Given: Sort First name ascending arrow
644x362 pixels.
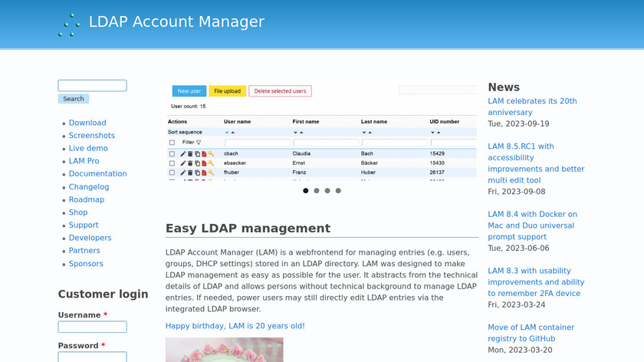Looking at the screenshot, I should (301, 133).
